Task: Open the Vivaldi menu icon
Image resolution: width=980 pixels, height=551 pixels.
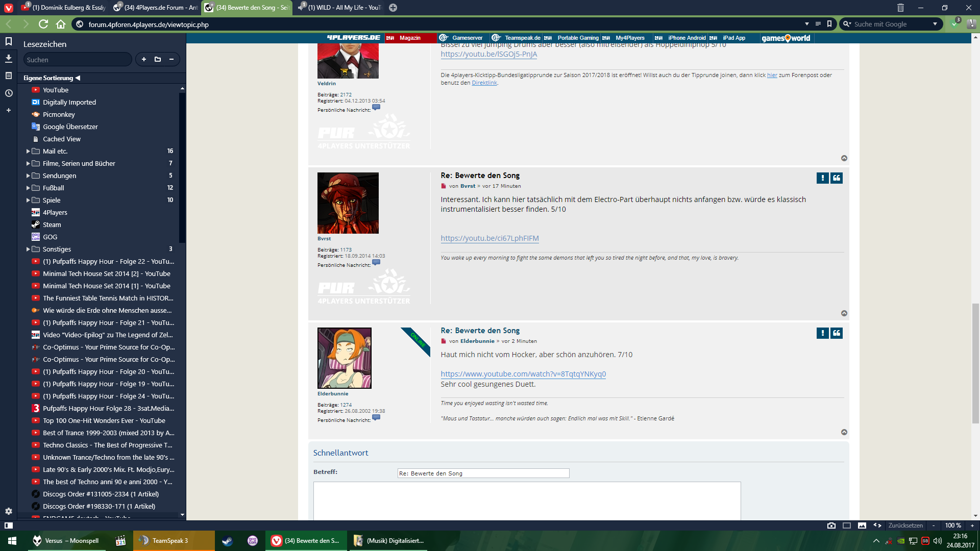Action: click(x=9, y=8)
